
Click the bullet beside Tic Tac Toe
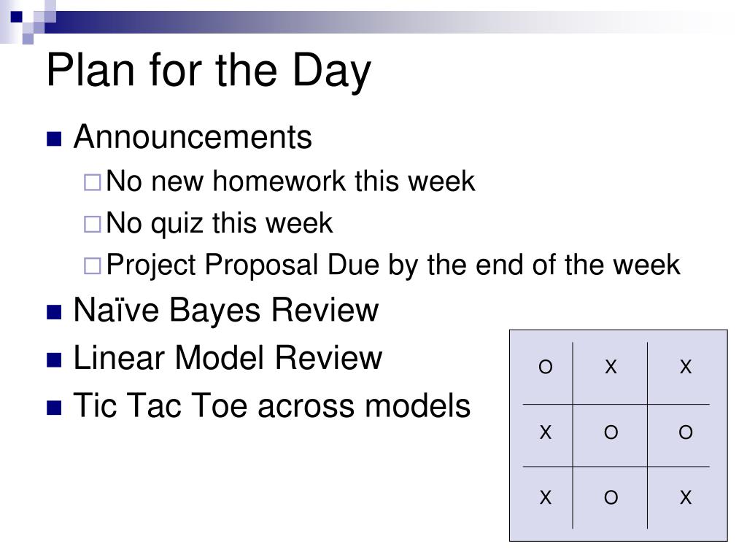click(x=54, y=408)
